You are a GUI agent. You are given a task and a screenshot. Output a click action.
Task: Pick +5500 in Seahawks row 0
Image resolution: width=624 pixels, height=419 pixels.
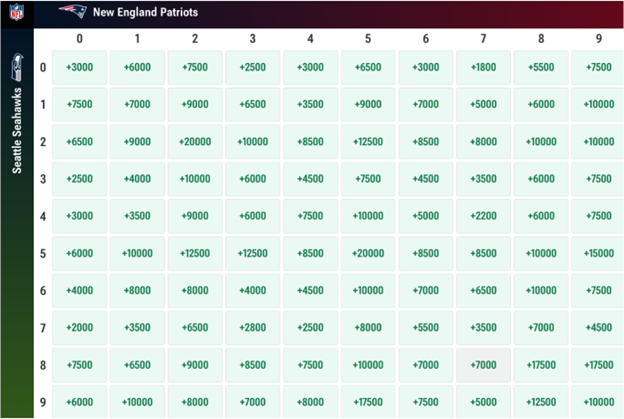540,67
